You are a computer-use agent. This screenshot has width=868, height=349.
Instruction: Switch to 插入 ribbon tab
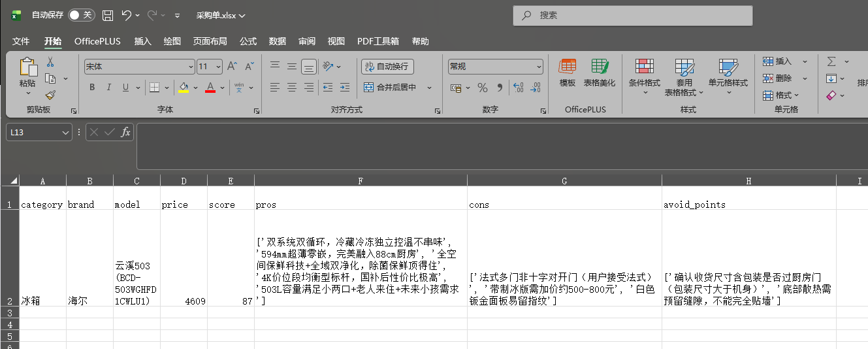(x=142, y=41)
